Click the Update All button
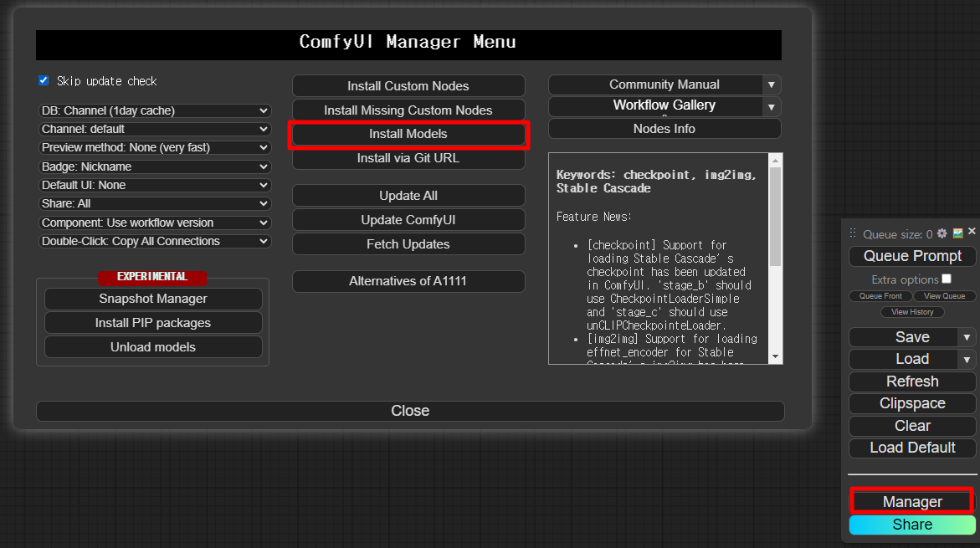Viewport: 980px width, 548px height. click(408, 196)
